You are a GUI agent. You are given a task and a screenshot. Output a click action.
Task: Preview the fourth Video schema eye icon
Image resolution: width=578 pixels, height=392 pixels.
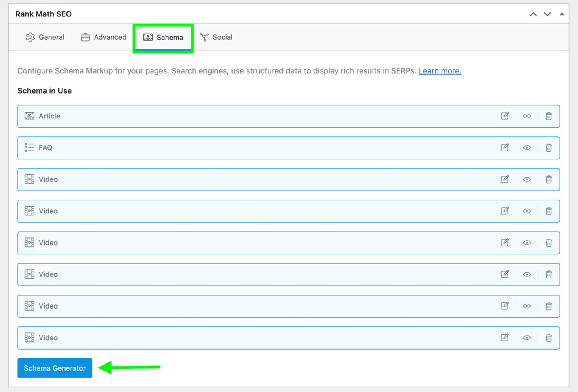(527, 274)
